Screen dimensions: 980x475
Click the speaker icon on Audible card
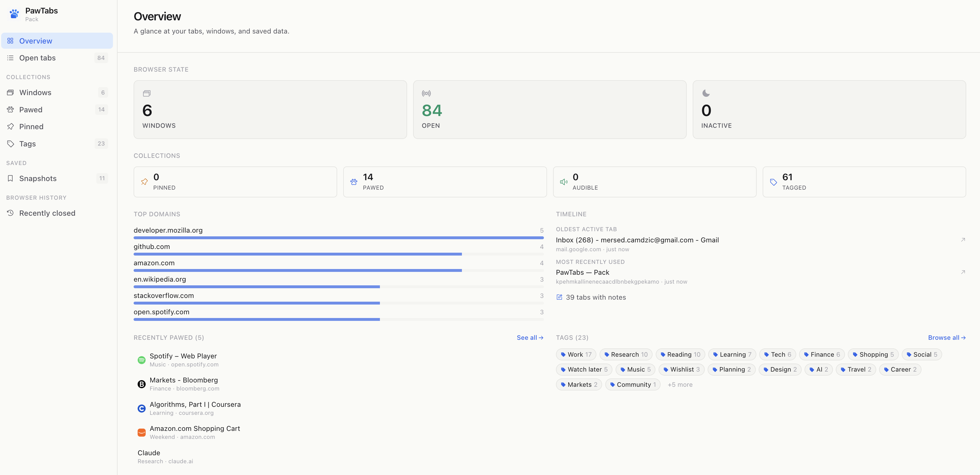[x=563, y=182]
